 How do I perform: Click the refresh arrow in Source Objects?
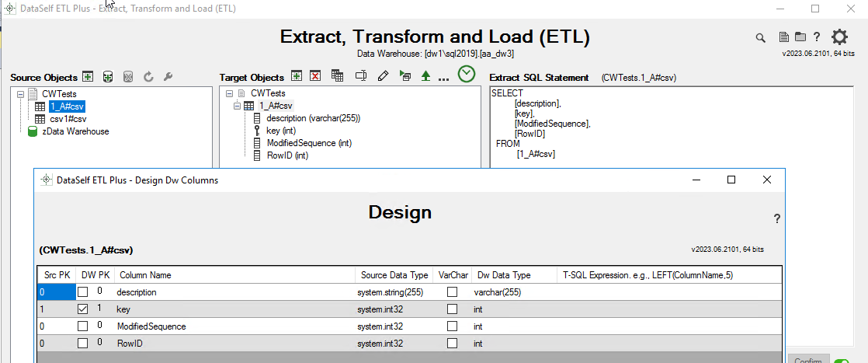pyautogui.click(x=148, y=77)
